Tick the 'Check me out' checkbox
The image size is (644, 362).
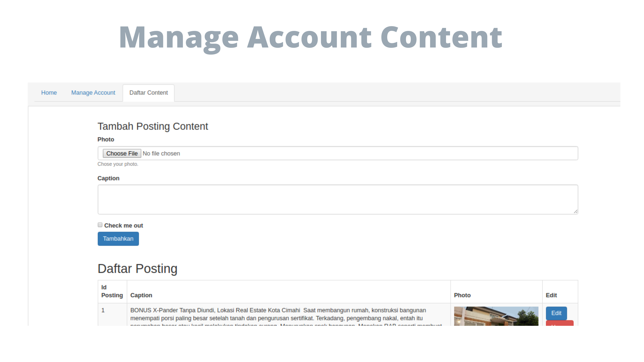coord(100,225)
